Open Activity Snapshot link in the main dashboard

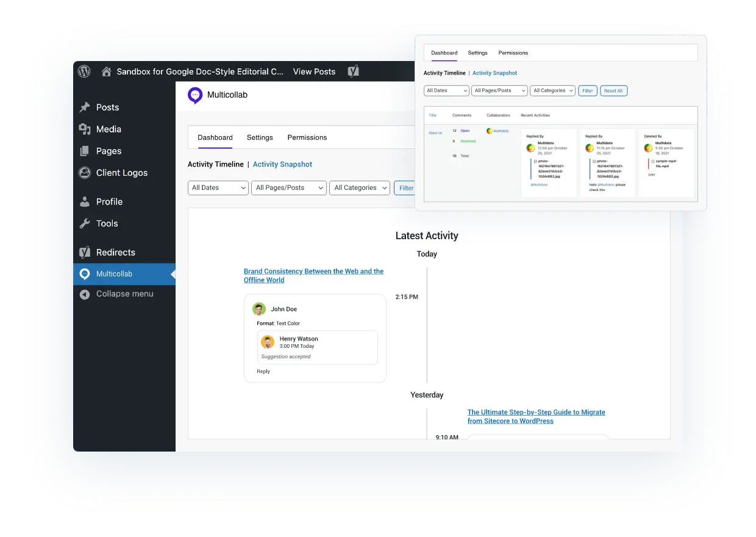coord(282,164)
